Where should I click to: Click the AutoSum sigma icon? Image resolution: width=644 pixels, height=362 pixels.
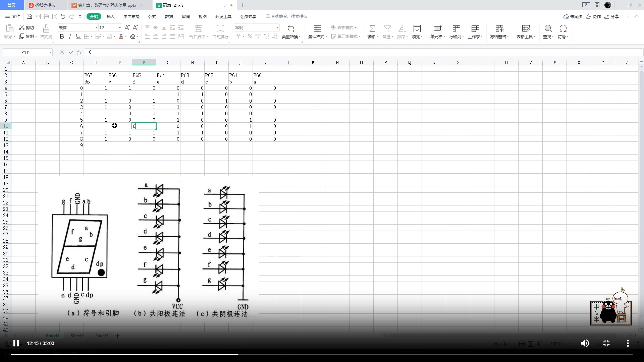[372, 28]
